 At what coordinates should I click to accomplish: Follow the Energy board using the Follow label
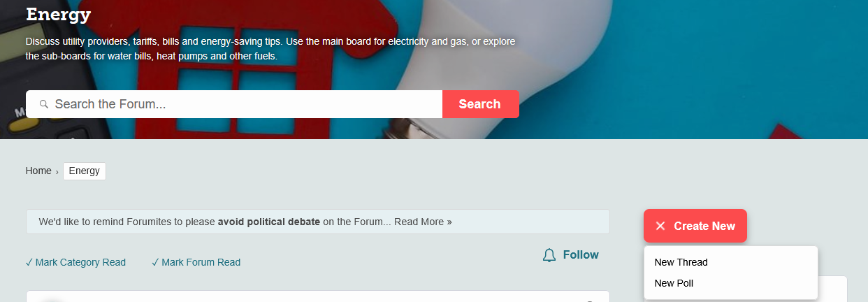pos(581,254)
